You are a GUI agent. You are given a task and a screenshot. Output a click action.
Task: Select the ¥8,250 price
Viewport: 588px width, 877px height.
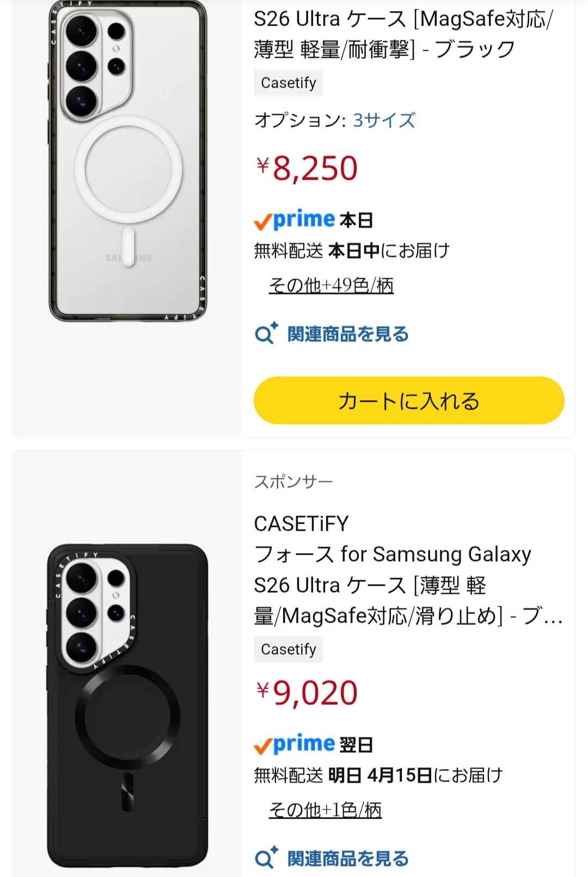coord(308,168)
